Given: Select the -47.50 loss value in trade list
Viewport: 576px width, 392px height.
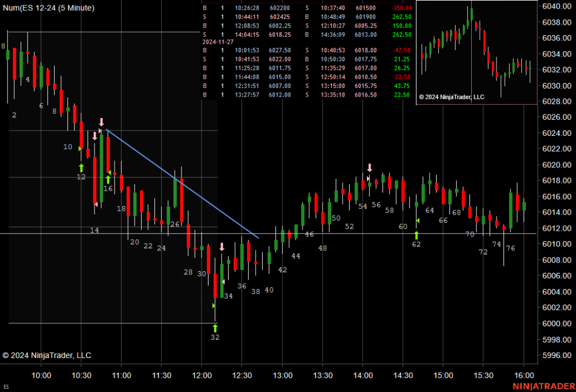Looking at the screenshot, I should pos(401,50).
